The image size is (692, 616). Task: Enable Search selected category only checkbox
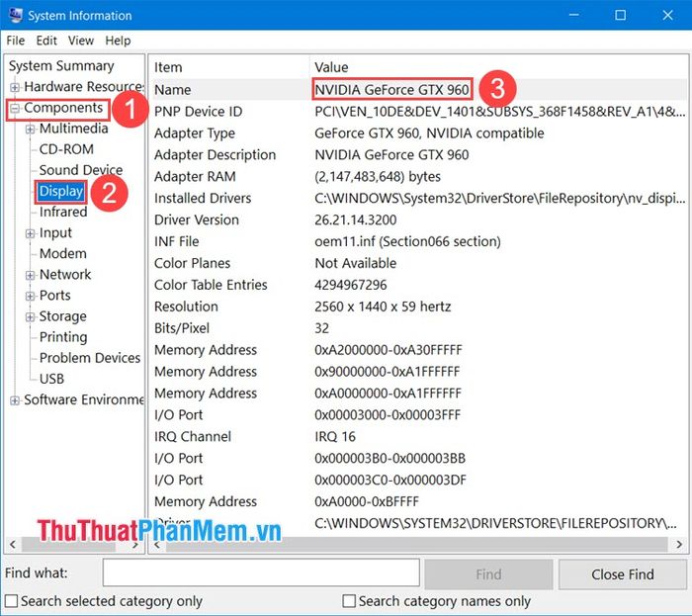11,601
